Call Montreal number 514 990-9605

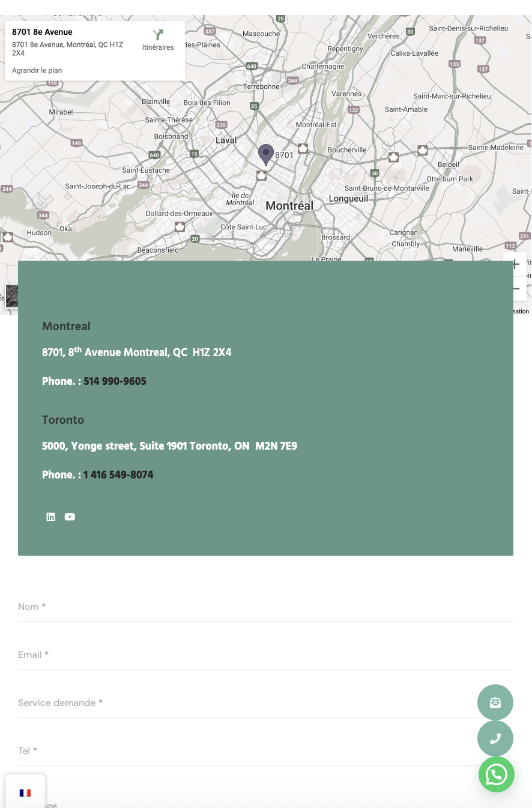[115, 381]
